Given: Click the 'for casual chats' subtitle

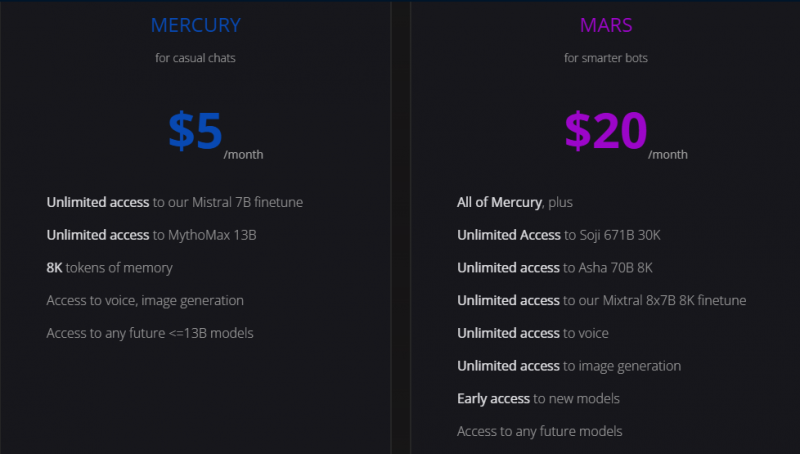Looking at the screenshot, I should (195, 58).
